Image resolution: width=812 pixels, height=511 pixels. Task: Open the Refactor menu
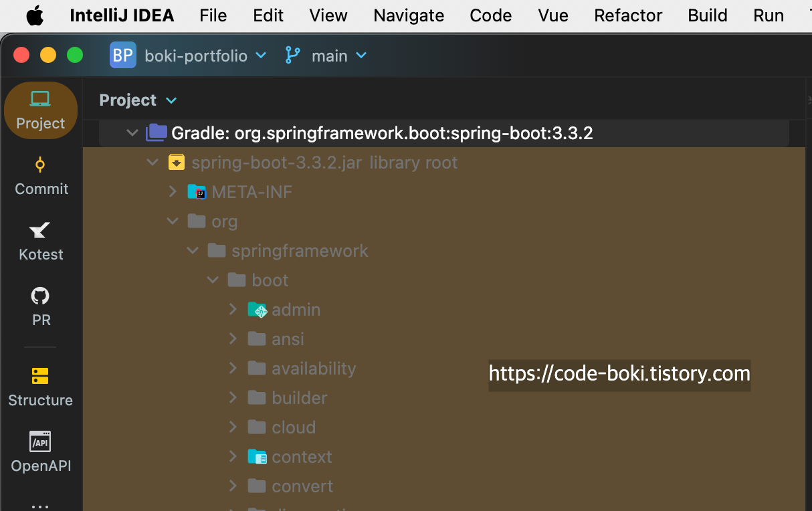[x=628, y=15]
